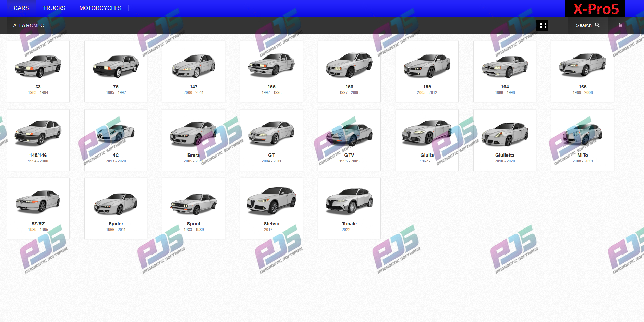This screenshot has width=644, height=322.
Task: Click the 'Spider' model name
Action: pos(116,224)
